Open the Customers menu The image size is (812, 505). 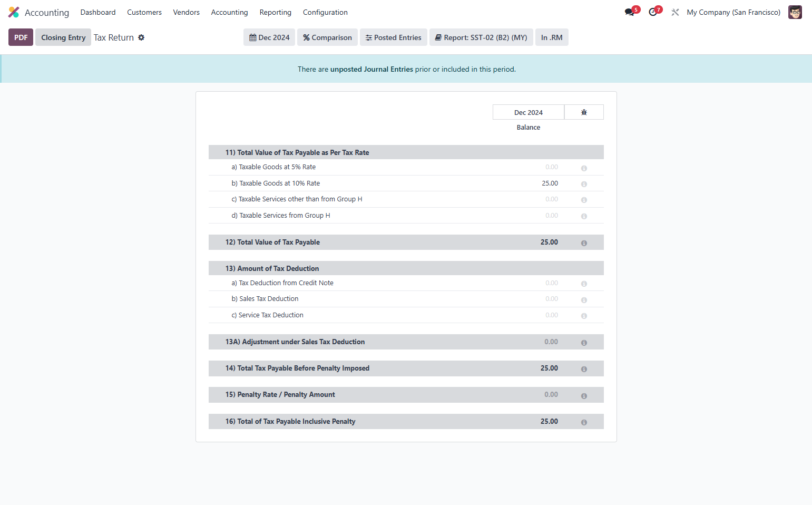click(144, 12)
